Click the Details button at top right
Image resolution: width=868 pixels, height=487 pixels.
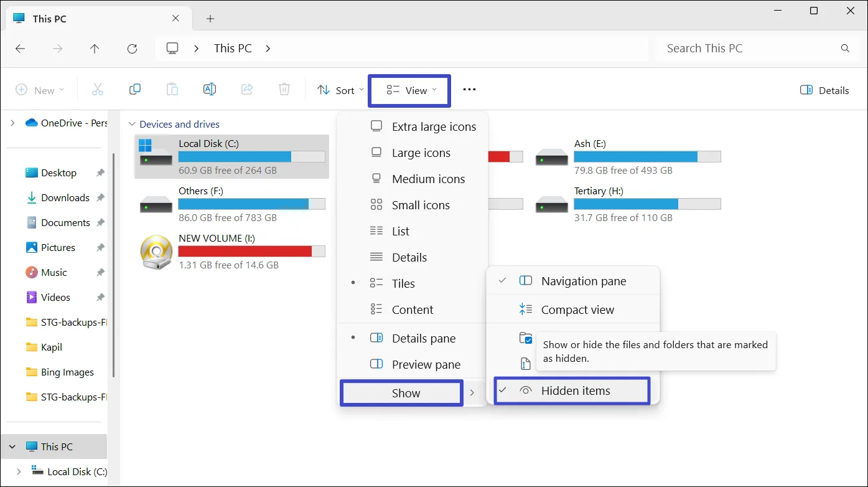[824, 90]
